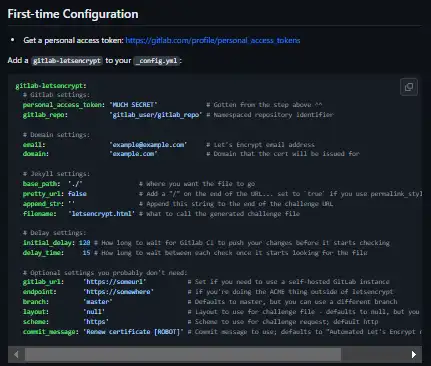431x366 pixels.
Task: Click the 'Renew certificate [ROBOT]' value
Action: coord(133,332)
